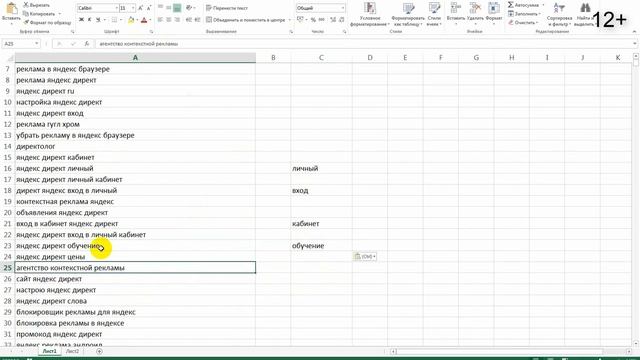Viewport: 640px width, 360px height.
Task: Select cell C23 containing 'обучение'
Action: [x=321, y=246]
